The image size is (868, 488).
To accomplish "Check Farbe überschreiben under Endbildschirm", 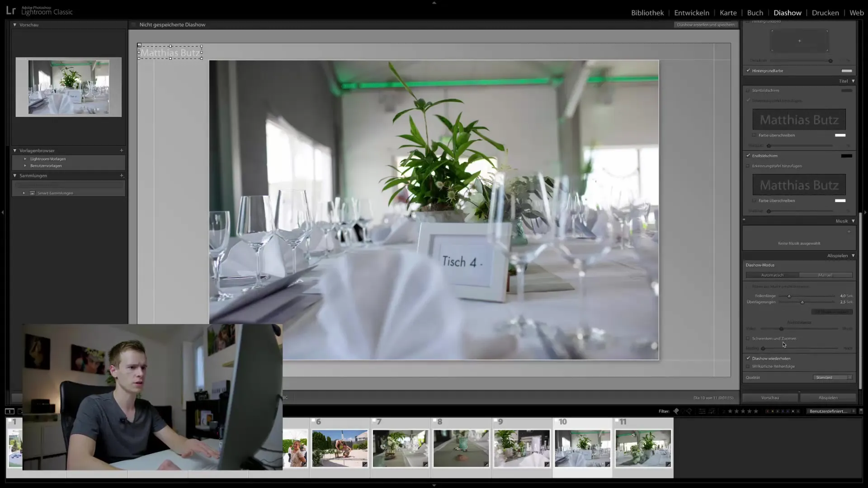I will 754,201.
